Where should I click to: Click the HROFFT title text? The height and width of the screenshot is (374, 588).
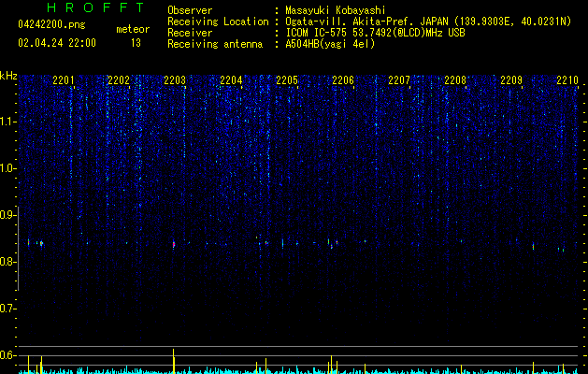pyautogui.click(x=95, y=7)
